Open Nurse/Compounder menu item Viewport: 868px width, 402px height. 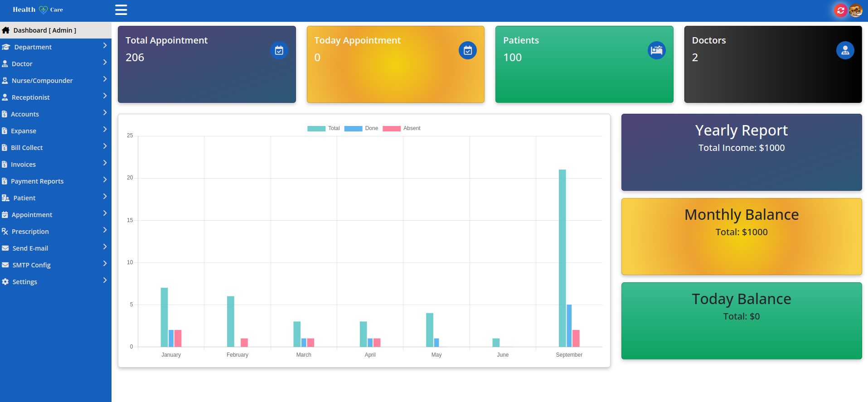pos(56,81)
